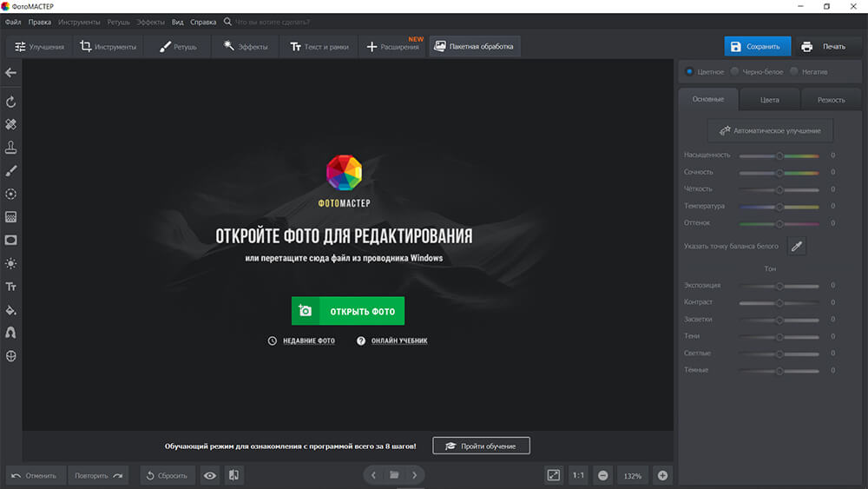Select the text tool icon in sidebar
Viewport: 868px width, 489px height.
(10, 287)
